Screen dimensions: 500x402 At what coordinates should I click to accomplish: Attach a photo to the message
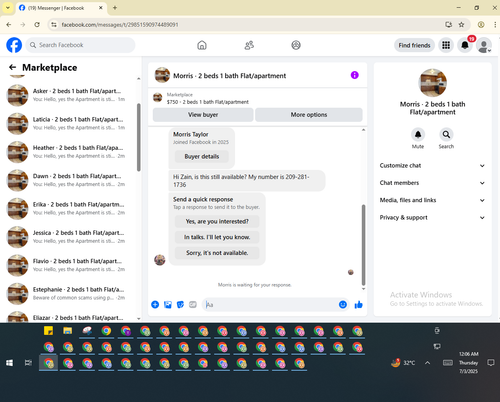[x=168, y=304]
